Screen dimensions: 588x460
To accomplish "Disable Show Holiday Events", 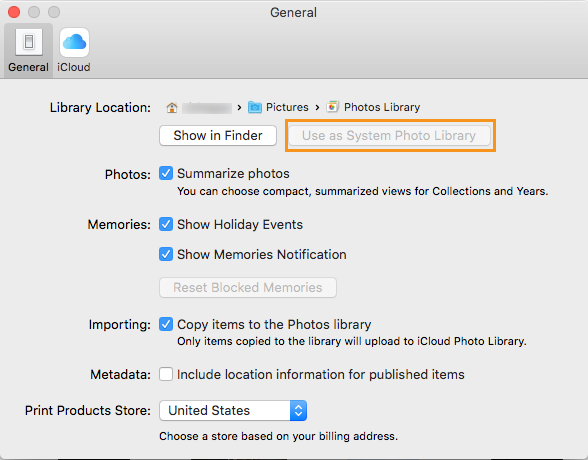I will [166, 224].
